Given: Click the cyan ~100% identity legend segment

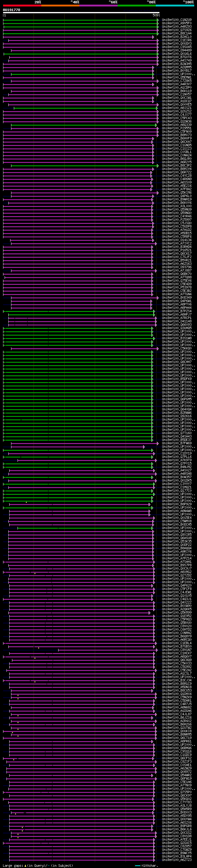Looking at the screenshot, I should coord(175,6).
